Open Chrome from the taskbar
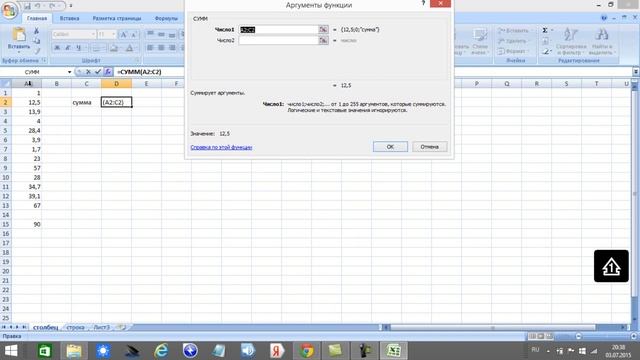Screen dimensions: 640x360 point(306,351)
